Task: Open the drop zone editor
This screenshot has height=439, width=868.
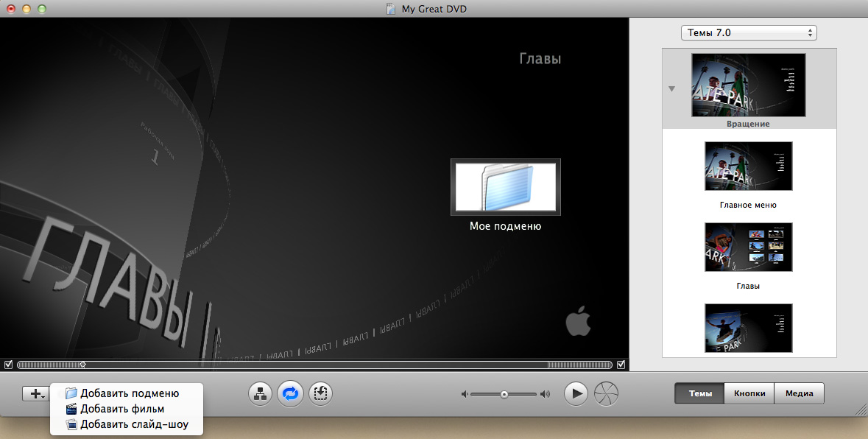Action: click(x=320, y=393)
